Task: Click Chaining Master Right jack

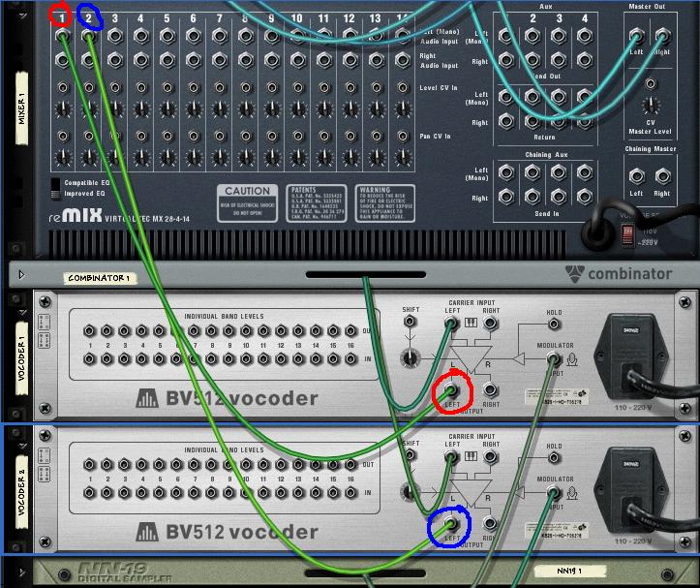Action: click(x=662, y=176)
